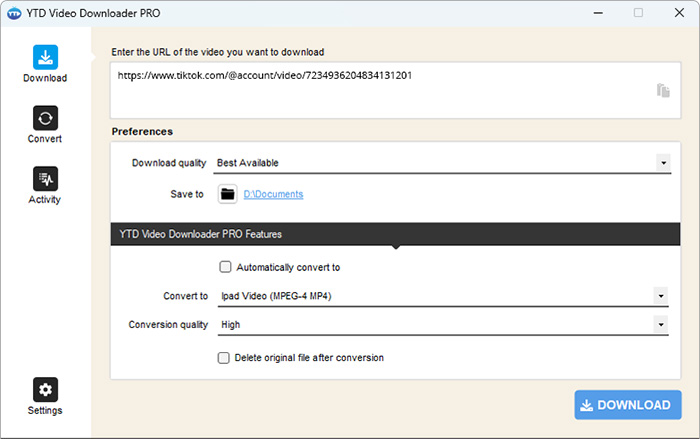The width and height of the screenshot is (700, 439).
Task: Open the D:\Documents save folder link
Action: (x=273, y=194)
